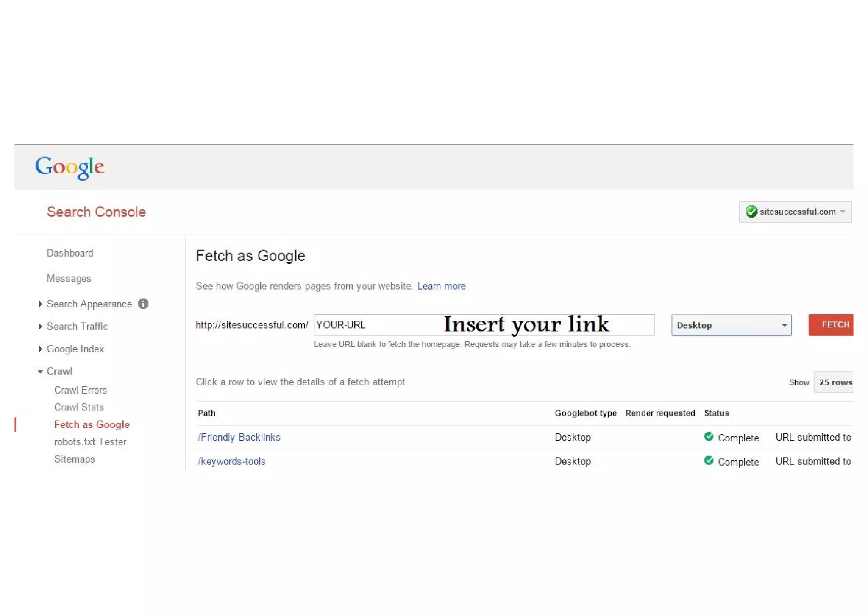This screenshot has height=614, width=868.
Task: Select robots.txt Tester in the sidebar
Action: coord(90,442)
